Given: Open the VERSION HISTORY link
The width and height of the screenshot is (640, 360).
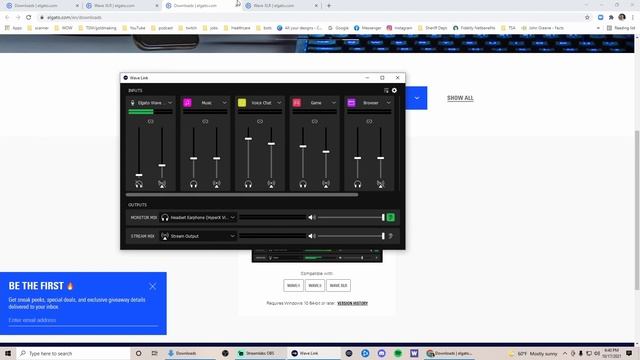Looking at the screenshot, I should pyautogui.click(x=353, y=303).
